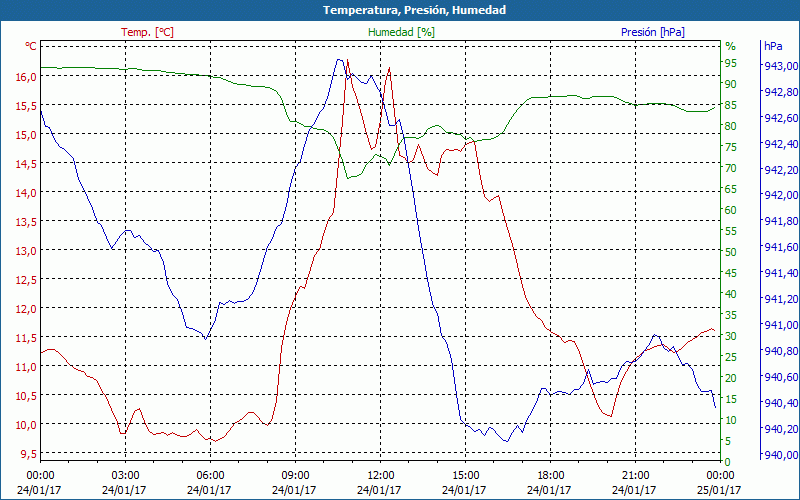This screenshot has height=500, width=800.
Task: Click the '9,5' temperature axis value
Action: (29, 454)
